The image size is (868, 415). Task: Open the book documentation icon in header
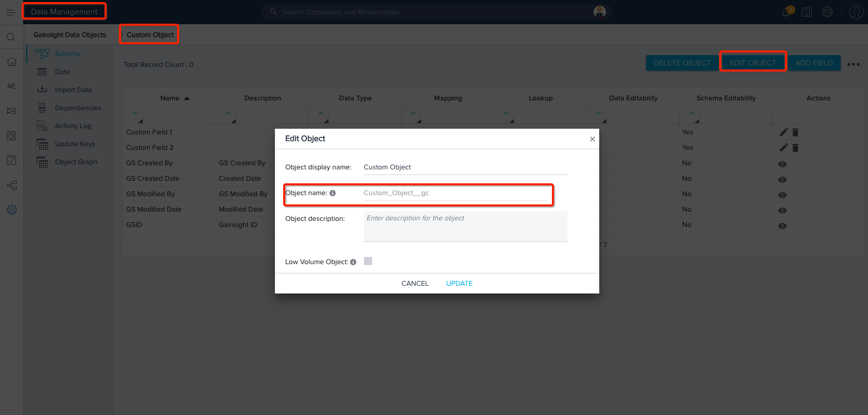click(x=807, y=12)
